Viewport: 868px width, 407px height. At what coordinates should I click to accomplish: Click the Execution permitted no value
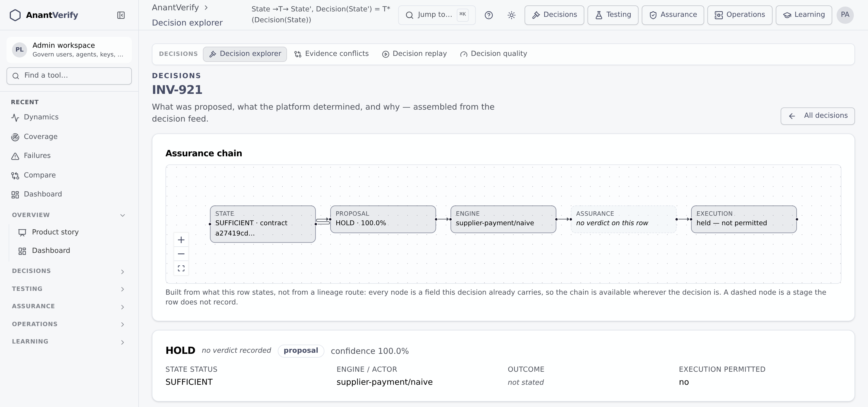684,382
